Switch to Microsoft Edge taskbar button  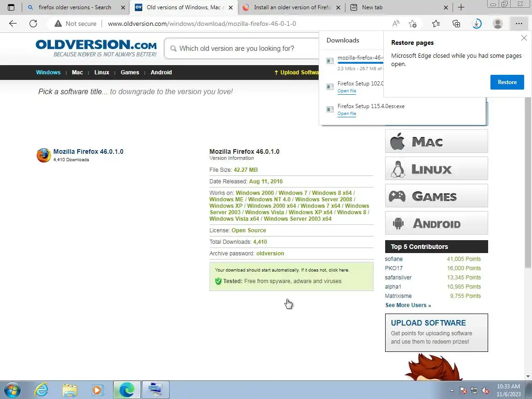pyautogui.click(x=127, y=390)
